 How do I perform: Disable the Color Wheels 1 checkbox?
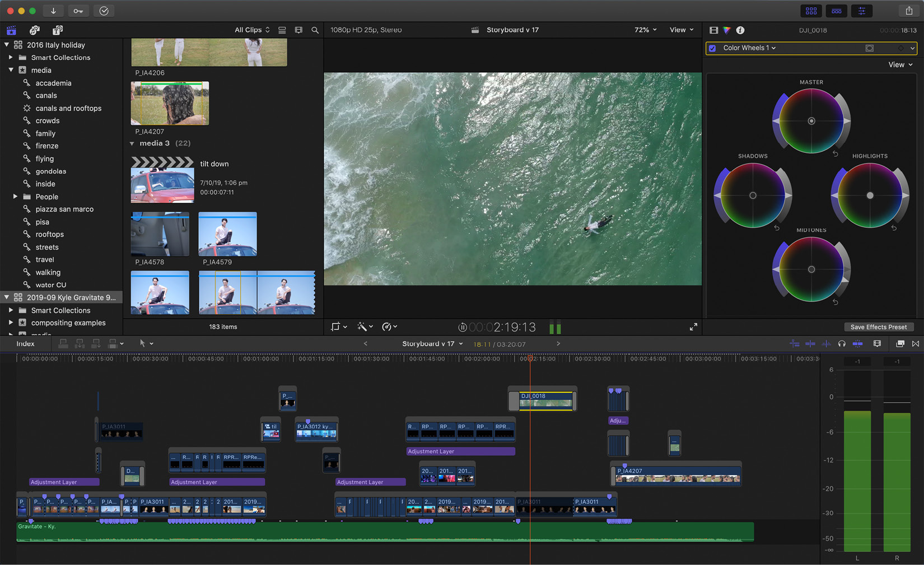click(x=712, y=48)
